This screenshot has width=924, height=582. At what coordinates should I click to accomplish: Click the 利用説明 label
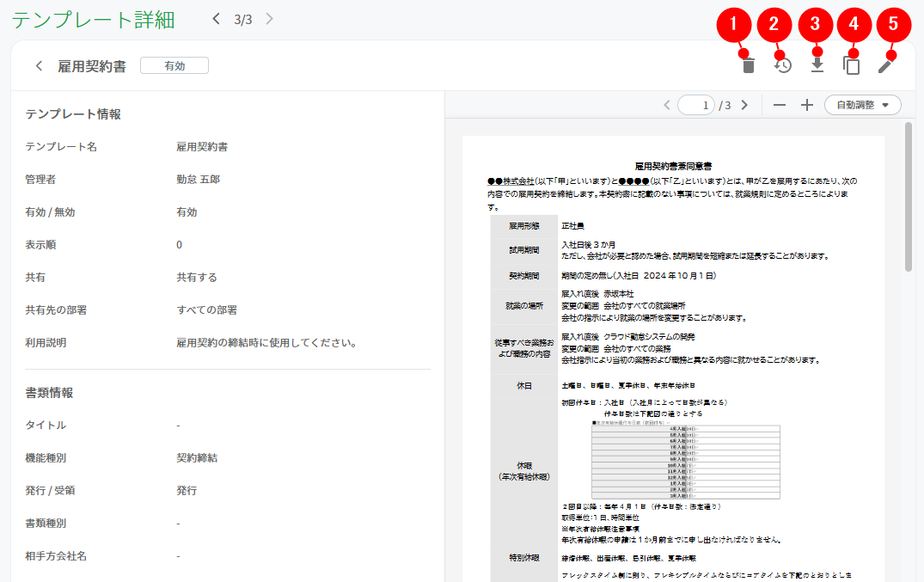click(46, 343)
